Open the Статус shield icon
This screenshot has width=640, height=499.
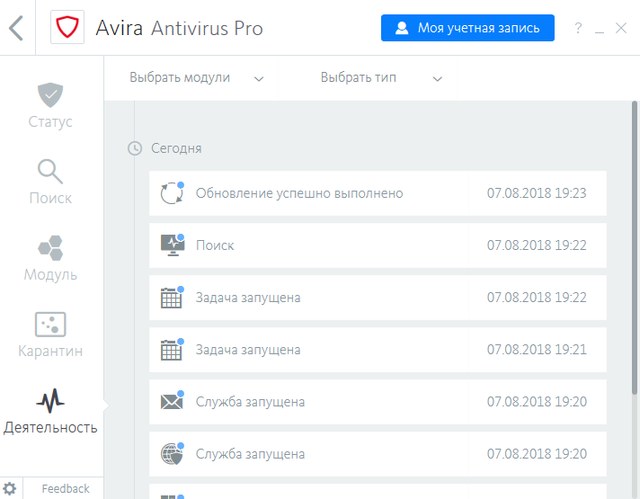[50, 95]
